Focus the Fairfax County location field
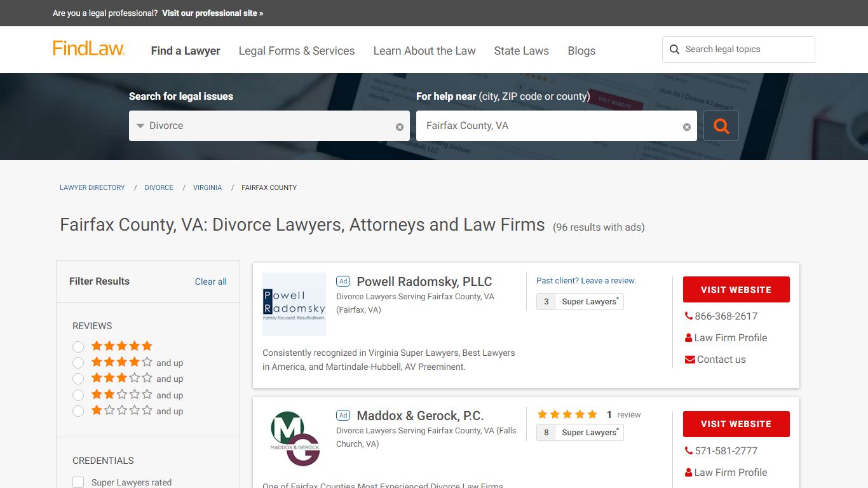 click(x=557, y=126)
